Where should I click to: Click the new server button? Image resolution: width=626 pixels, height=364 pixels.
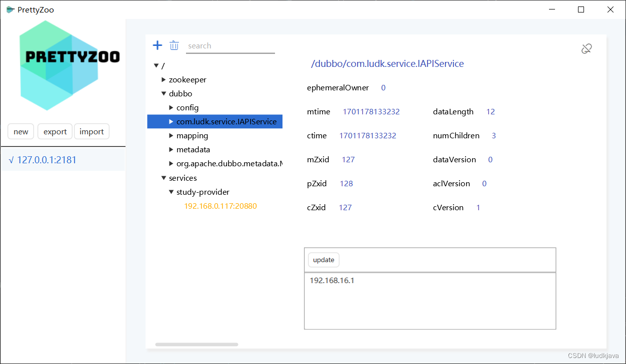[x=21, y=131]
